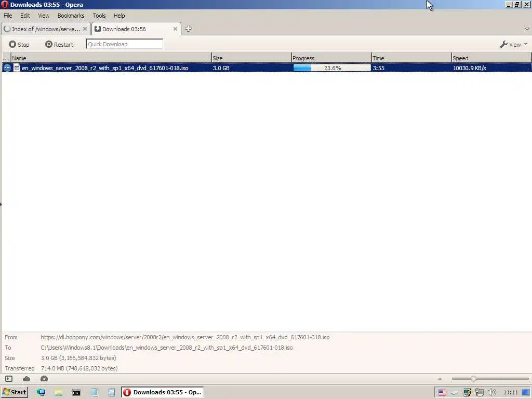This screenshot has width=532, height=399.
Task: Click the Size 3,166,584,832 bytes value
Action: [x=78, y=358]
